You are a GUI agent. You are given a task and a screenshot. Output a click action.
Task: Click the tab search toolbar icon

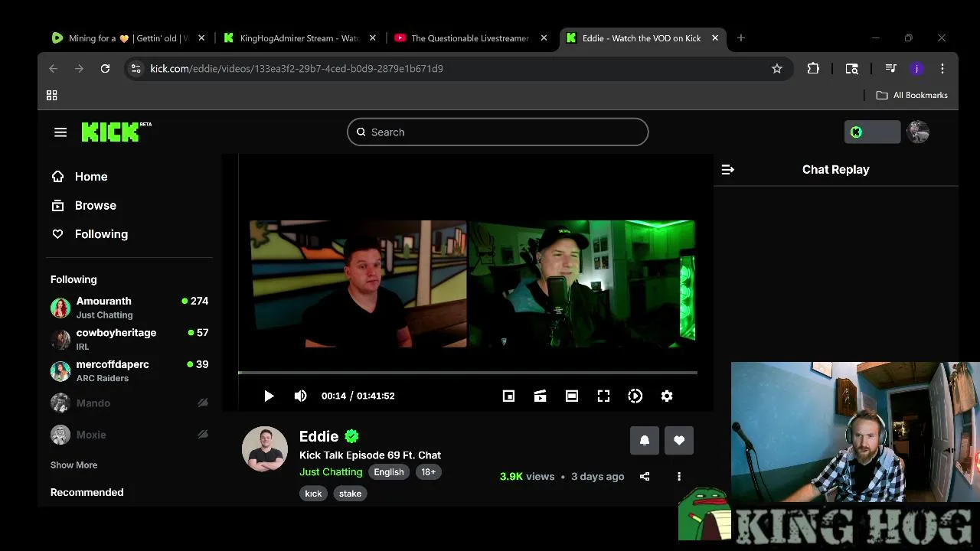pyautogui.click(x=851, y=69)
